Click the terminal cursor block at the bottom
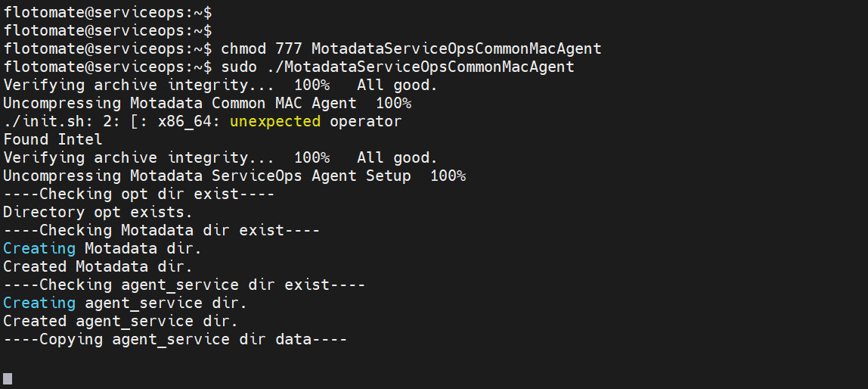Screen dimensions: 868x389 (8, 378)
